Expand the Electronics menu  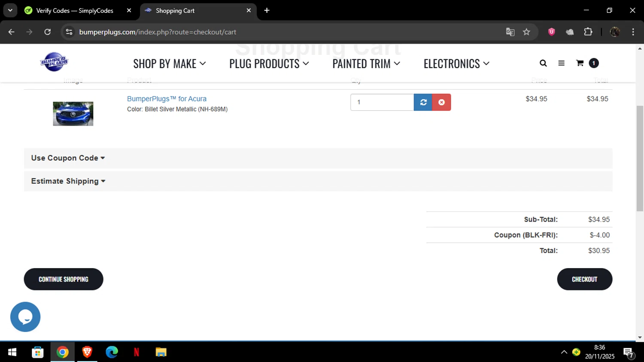pyautogui.click(x=456, y=63)
